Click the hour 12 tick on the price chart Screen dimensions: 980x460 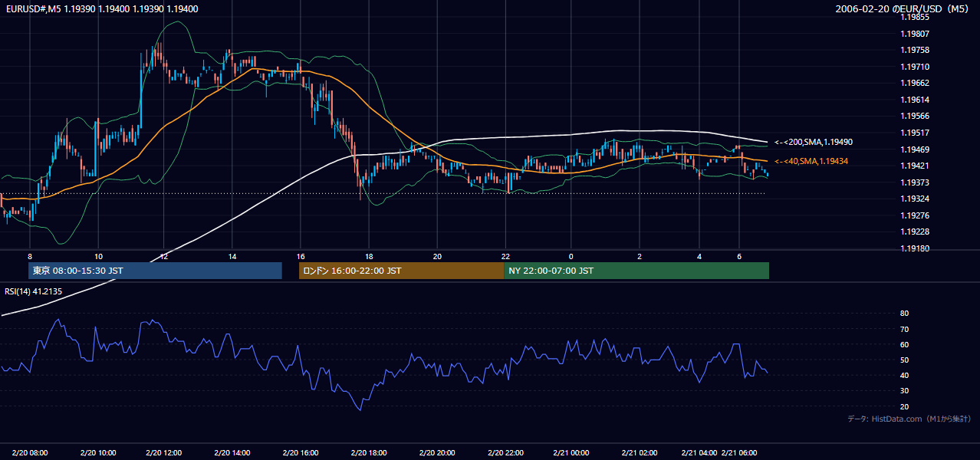coord(163,256)
